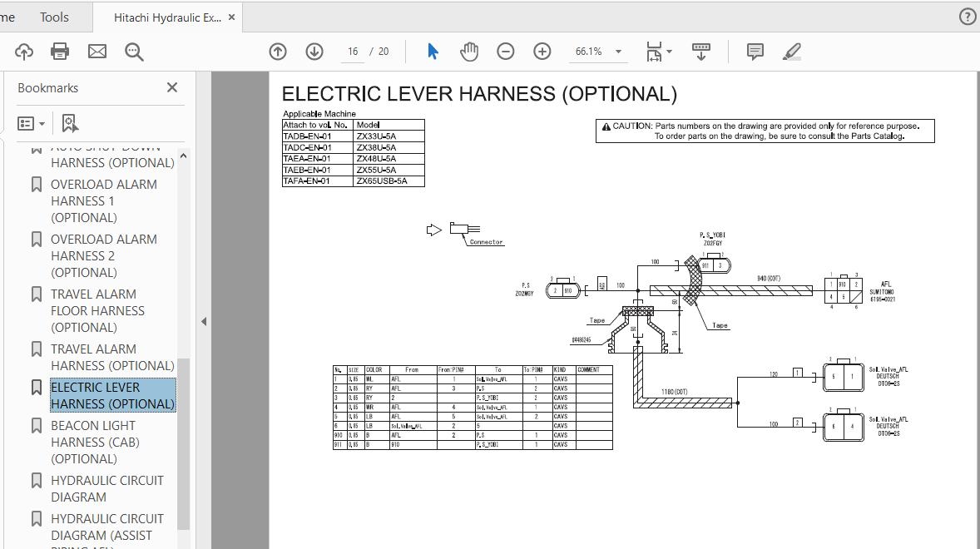Add a comment sticky note
This screenshot has height=549, width=980.
[755, 52]
